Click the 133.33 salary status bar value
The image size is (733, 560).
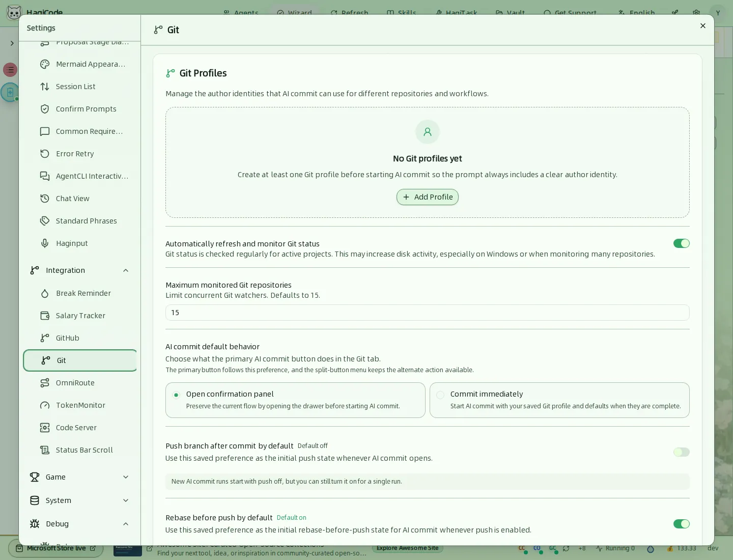coord(682,548)
